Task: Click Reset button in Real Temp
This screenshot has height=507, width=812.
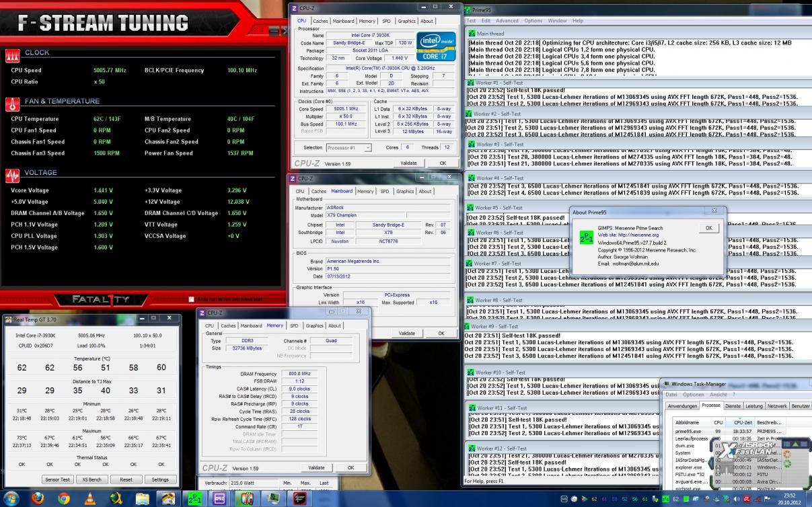Action: (x=126, y=479)
